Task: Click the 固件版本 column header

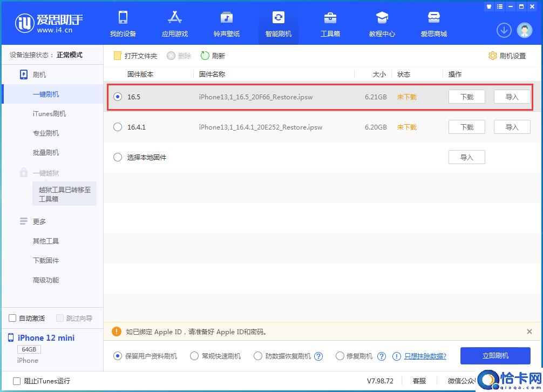Action: point(140,74)
